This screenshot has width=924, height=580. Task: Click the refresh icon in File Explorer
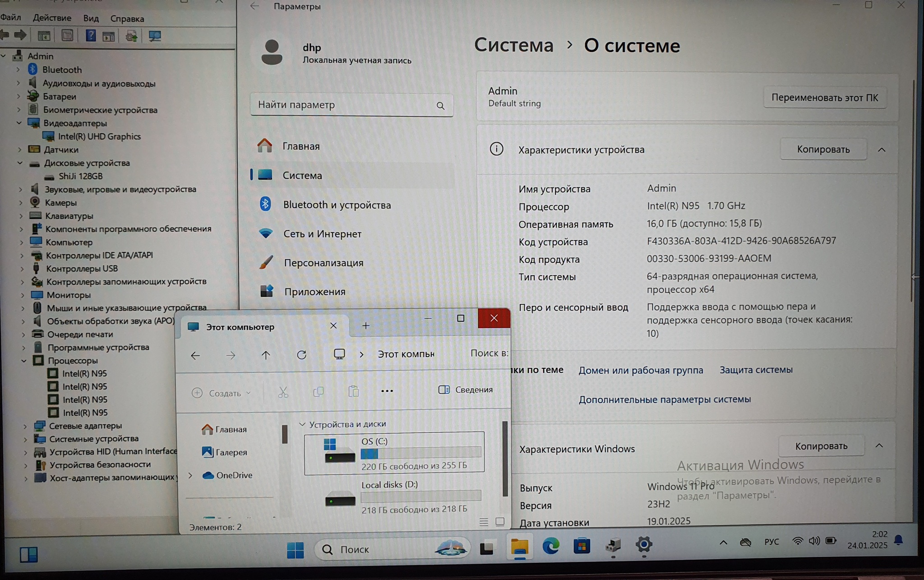[301, 355]
